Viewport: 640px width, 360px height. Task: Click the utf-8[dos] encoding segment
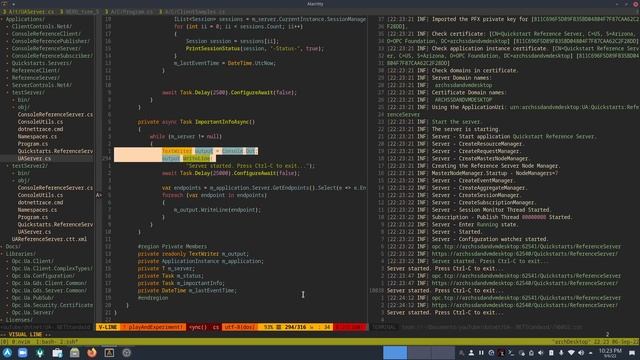point(240,327)
